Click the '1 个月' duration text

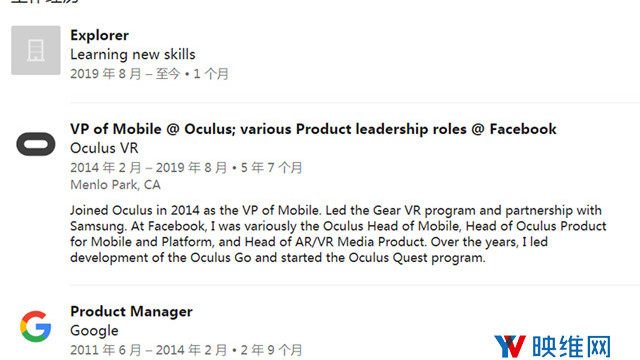(211, 74)
